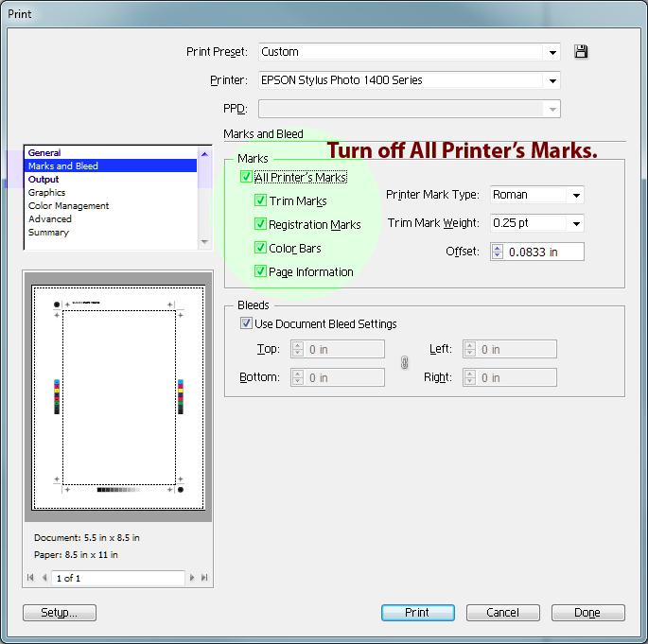648x644 pixels.
Task: Click the Top bleed stepper
Action: point(298,349)
